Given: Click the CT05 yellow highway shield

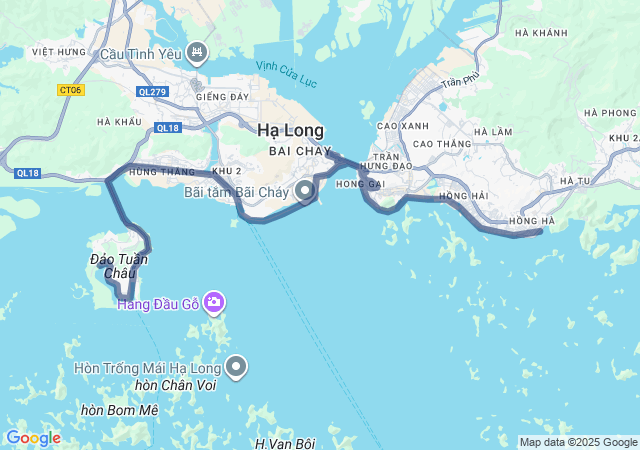Looking at the screenshot, I should [x=71, y=90].
